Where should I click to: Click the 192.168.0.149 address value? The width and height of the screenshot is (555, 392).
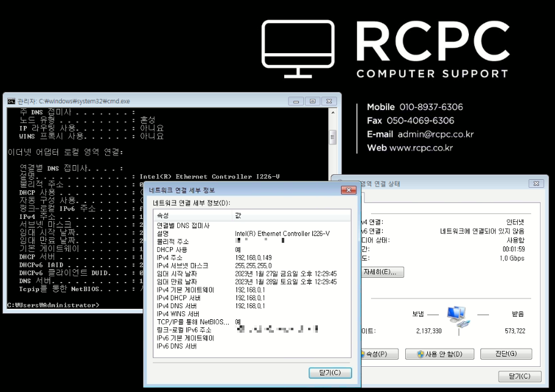click(x=254, y=258)
